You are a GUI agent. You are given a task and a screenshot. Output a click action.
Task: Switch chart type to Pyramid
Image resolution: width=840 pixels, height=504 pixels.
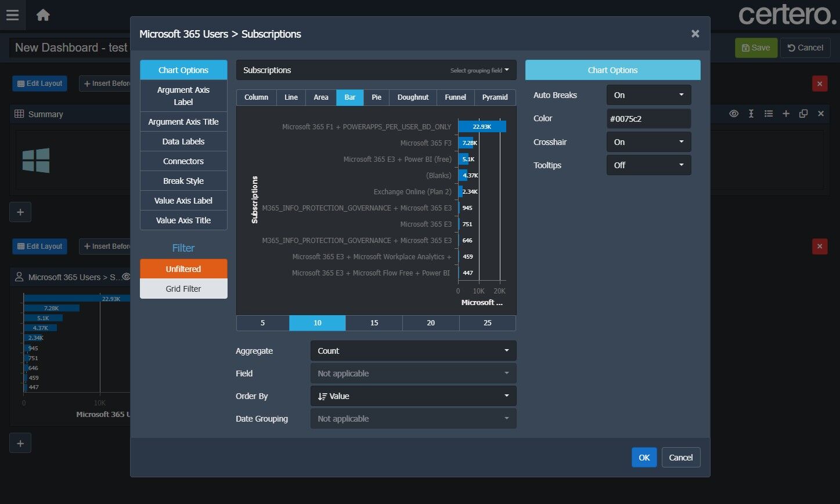495,97
